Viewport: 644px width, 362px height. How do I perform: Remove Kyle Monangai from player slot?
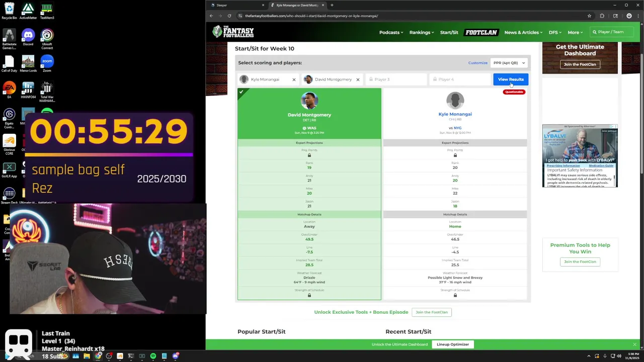click(x=294, y=79)
